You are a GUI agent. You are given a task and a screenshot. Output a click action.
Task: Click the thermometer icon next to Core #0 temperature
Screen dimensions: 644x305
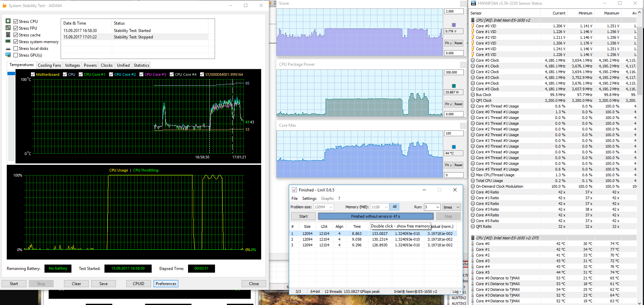click(x=473, y=244)
